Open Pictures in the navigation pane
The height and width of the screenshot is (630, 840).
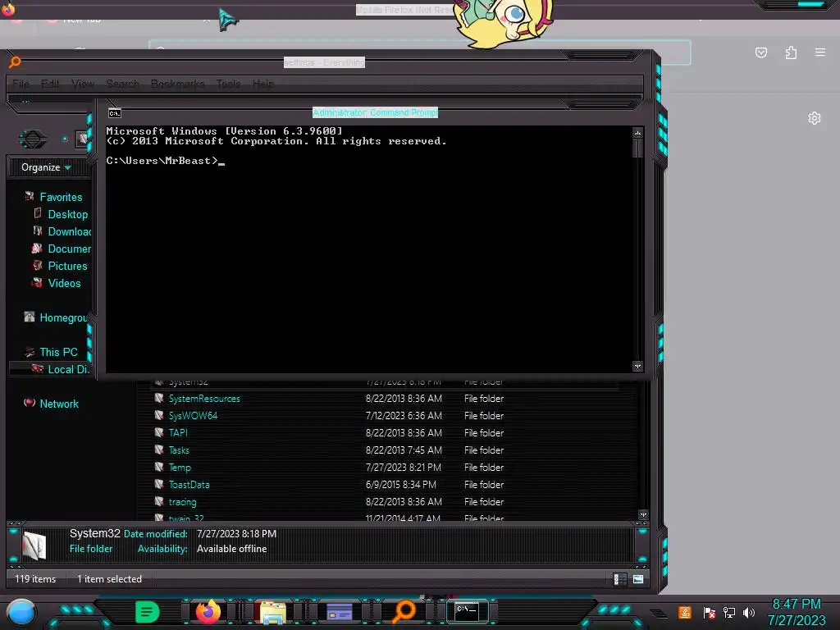point(67,266)
